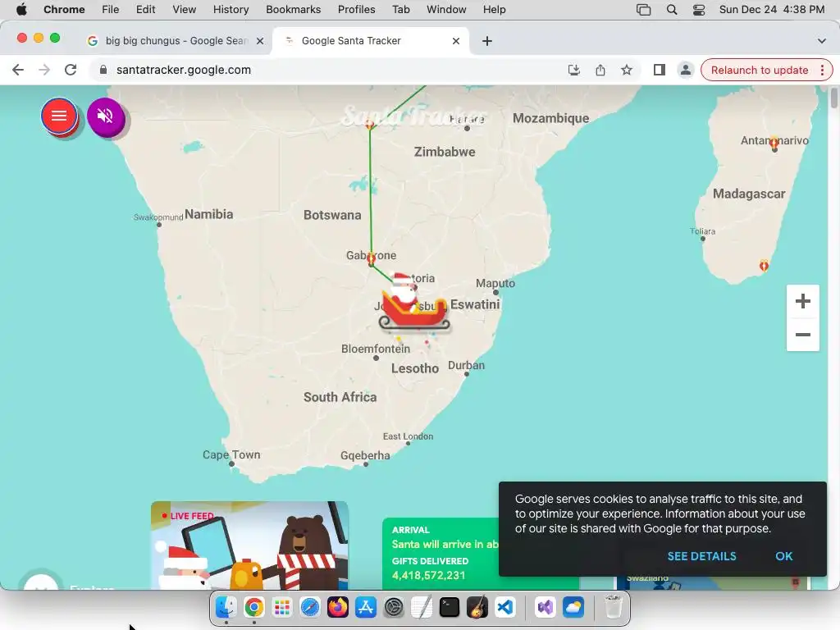Reload the Santa Tracker page
Image resolution: width=840 pixels, height=630 pixels.
(x=71, y=70)
